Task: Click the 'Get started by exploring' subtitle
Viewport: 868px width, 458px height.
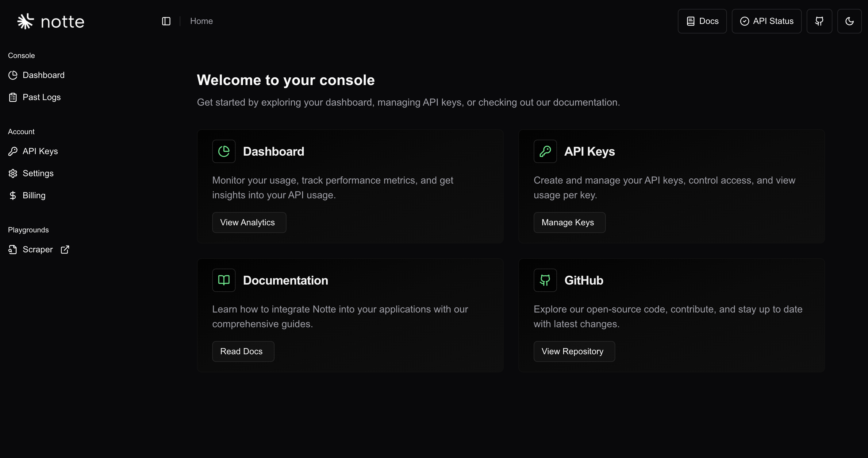Action: point(409,103)
